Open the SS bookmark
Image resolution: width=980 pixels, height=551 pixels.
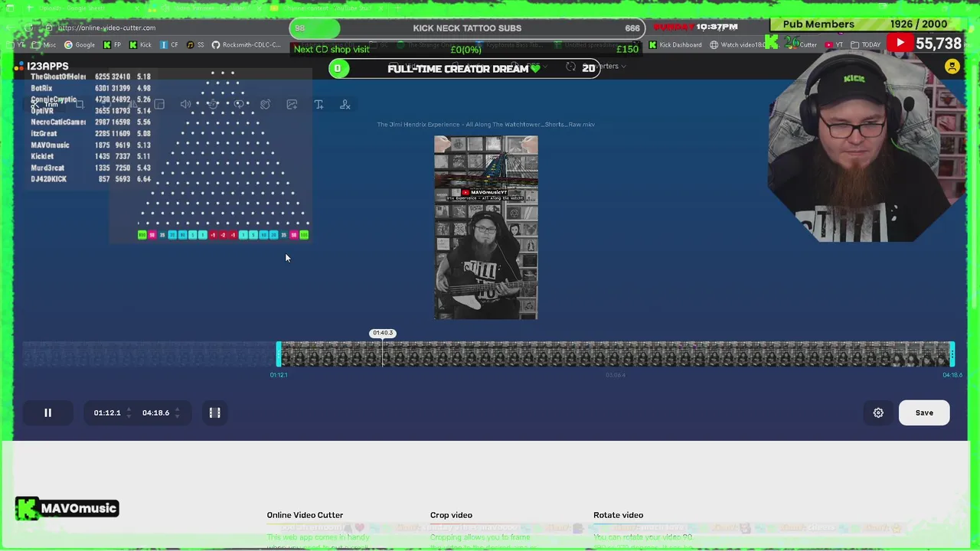pyautogui.click(x=195, y=44)
